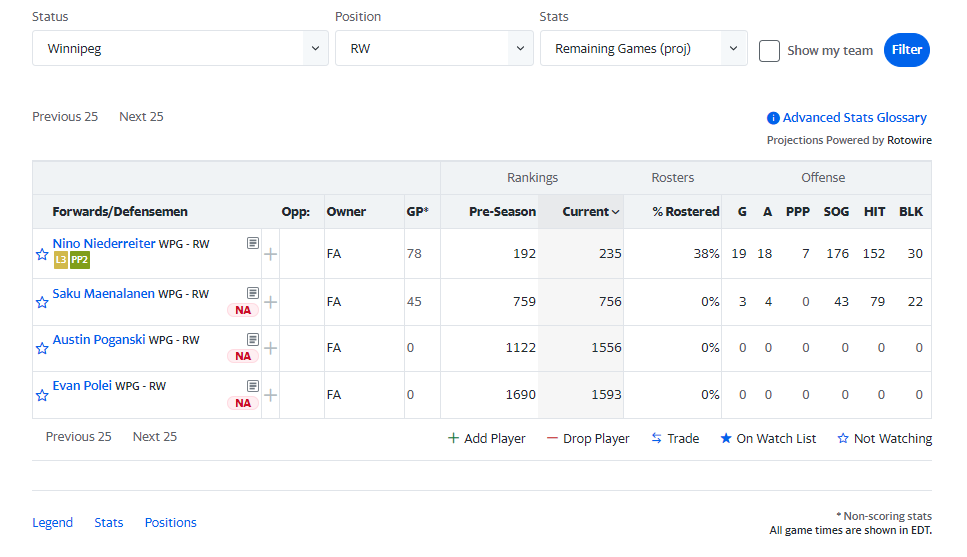Click the blue Filter button
The height and width of the screenshot is (557, 967).
907,50
